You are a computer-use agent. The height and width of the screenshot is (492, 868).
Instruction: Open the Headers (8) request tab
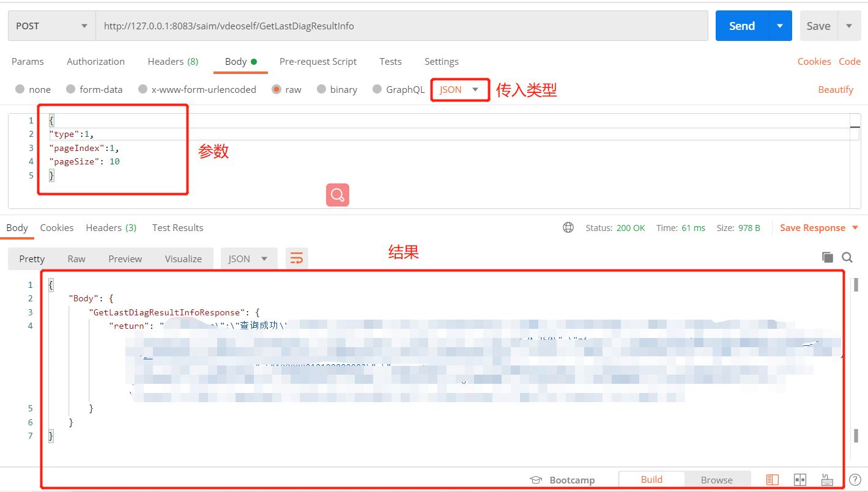[x=172, y=62]
